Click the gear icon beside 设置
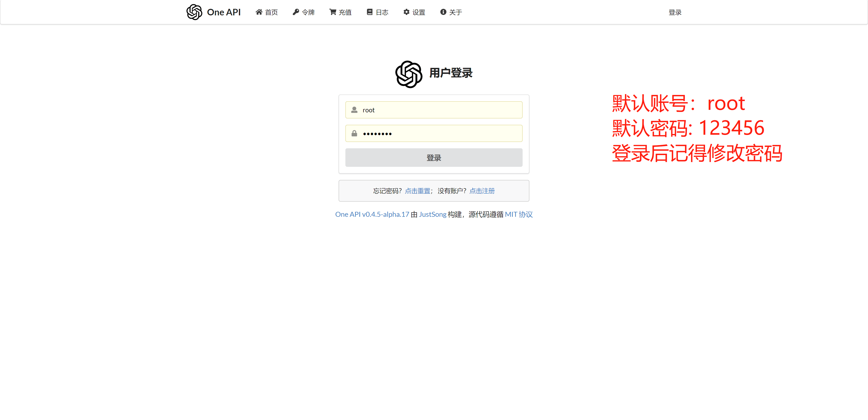This screenshot has width=868, height=420. click(406, 12)
